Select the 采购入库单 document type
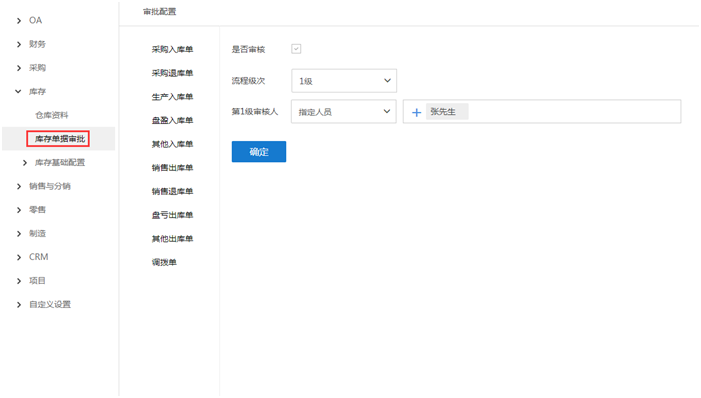 click(x=172, y=50)
